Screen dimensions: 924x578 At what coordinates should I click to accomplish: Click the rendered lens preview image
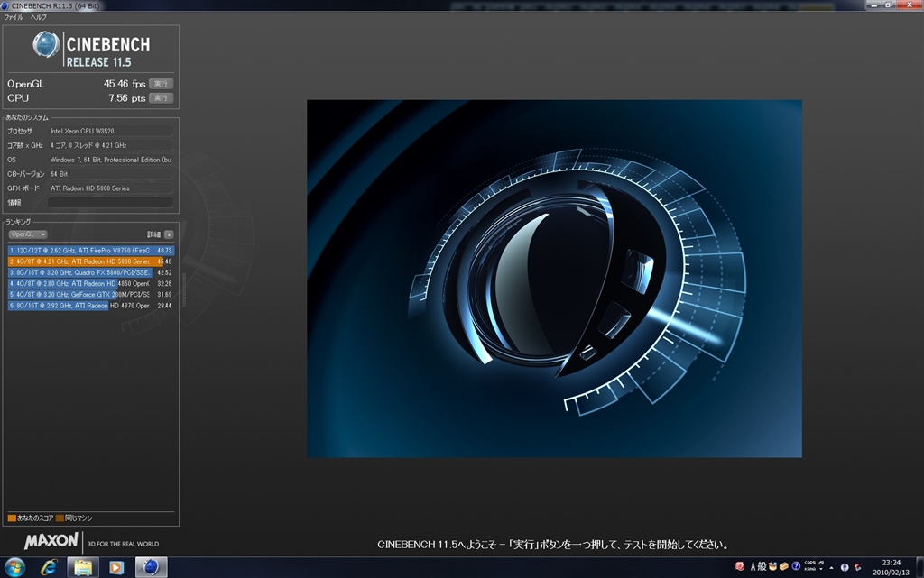point(554,279)
